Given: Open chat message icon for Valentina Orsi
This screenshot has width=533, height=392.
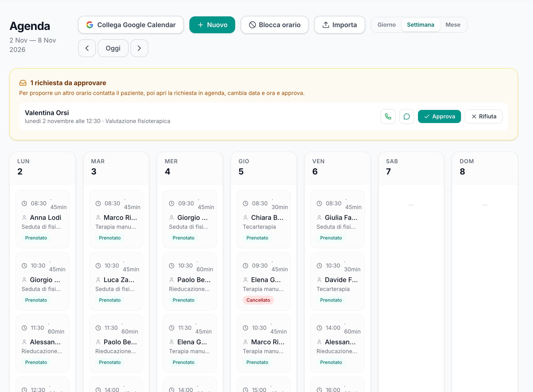Looking at the screenshot, I should pyautogui.click(x=407, y=116).
